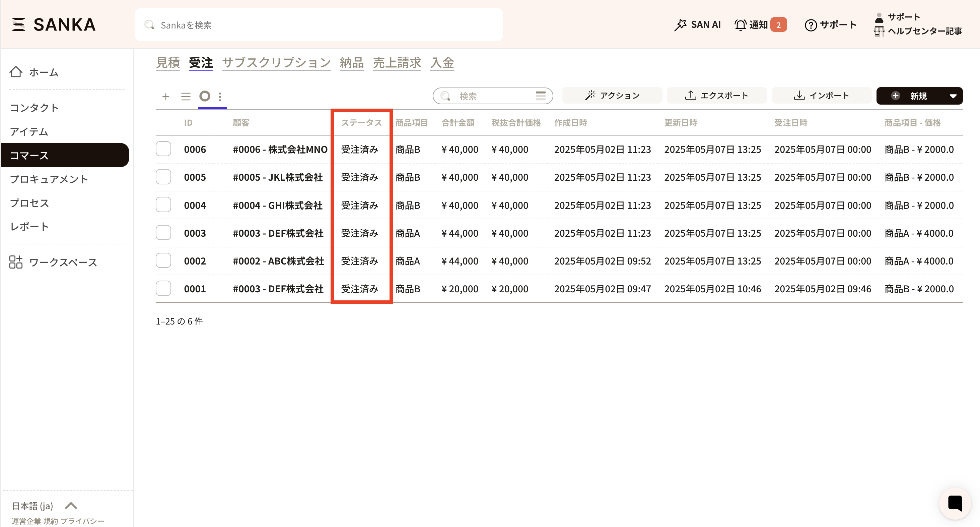Image resolution: width=980 pixels, height=527 pixels.
Task: Switch to the list view lines icon
Action: (186, 96)
